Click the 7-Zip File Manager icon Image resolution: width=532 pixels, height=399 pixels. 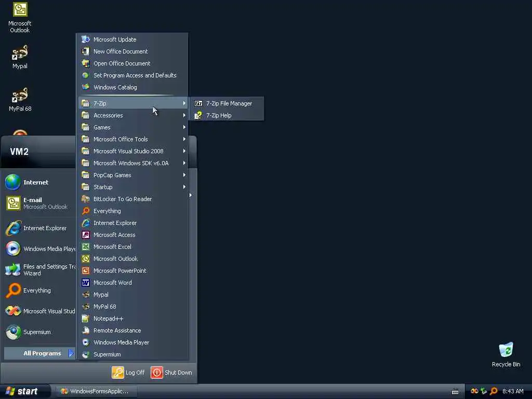[198, 103]
